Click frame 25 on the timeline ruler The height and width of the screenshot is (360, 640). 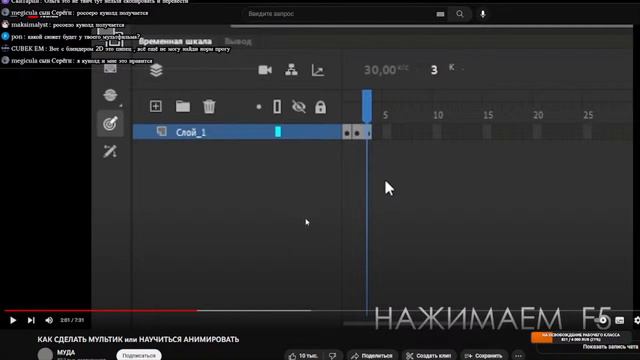click(588, 115)
